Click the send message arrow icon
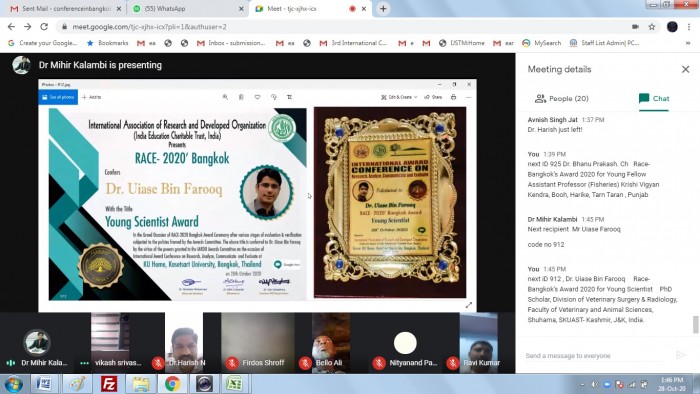Screen dimensions: 700x394 681,355
